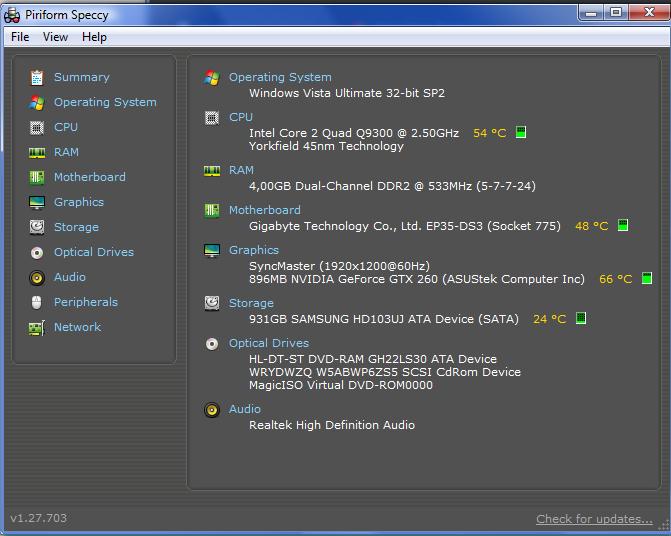This screenshot has height=536, width=671.
Task: Open Storage section from sidebar
Action: point(76,227)
